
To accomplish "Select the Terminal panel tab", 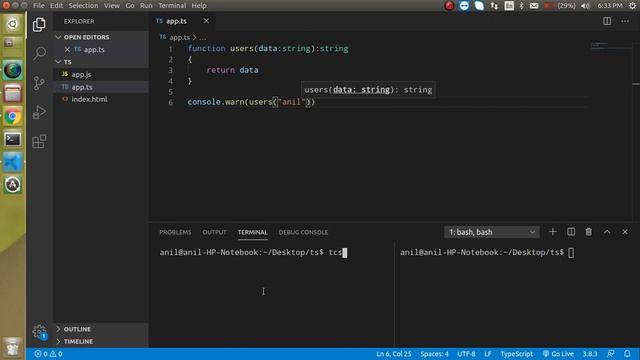I will [x=253, y=232].
